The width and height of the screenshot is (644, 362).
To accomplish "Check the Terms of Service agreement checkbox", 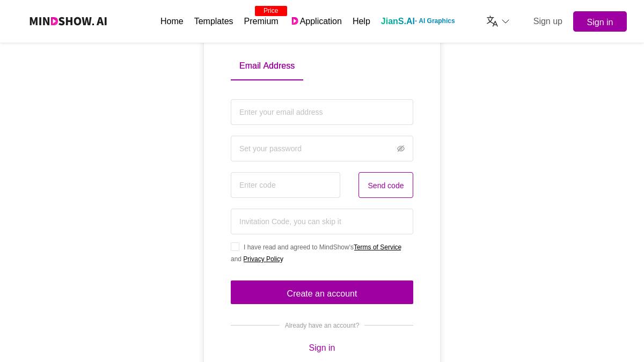I will click(x=235, y=247).
